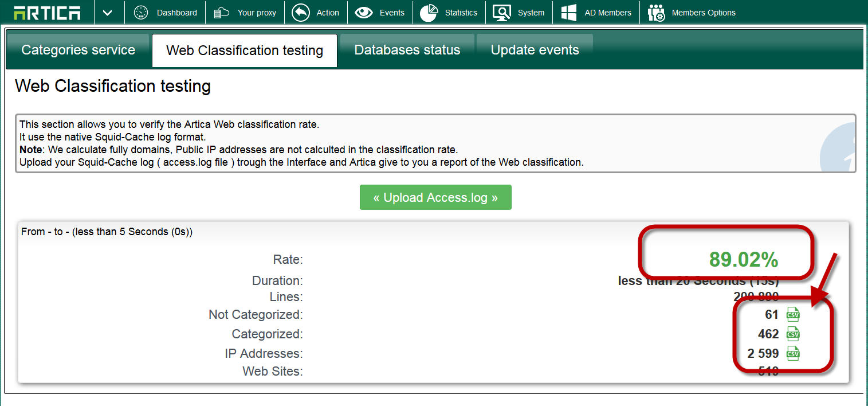Expand the chevron dropdown beside Artica logo
The width and height of the screenshot is (868, 406).
click(x=107, y=13)
